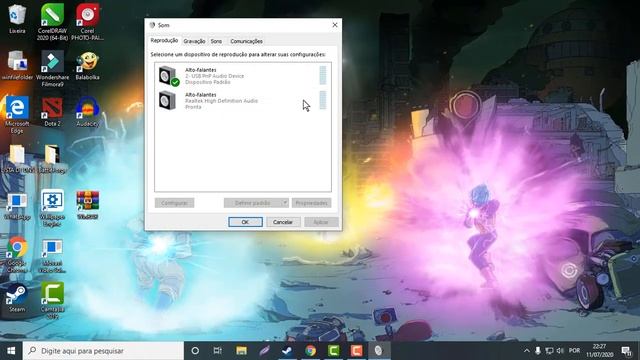This screenshot has height=360, width=640.
Task: Switch to the Comunicações tab
Action: click(246, 41)
